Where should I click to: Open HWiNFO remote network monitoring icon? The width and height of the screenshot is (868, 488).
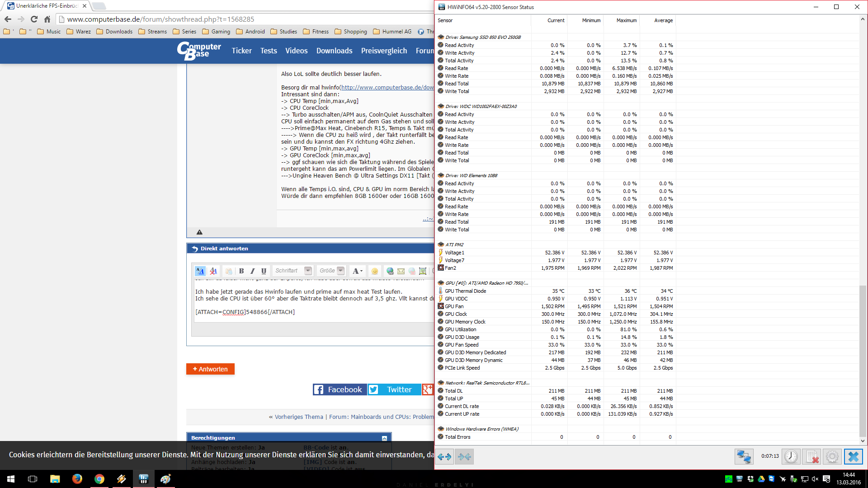point(744,457)
